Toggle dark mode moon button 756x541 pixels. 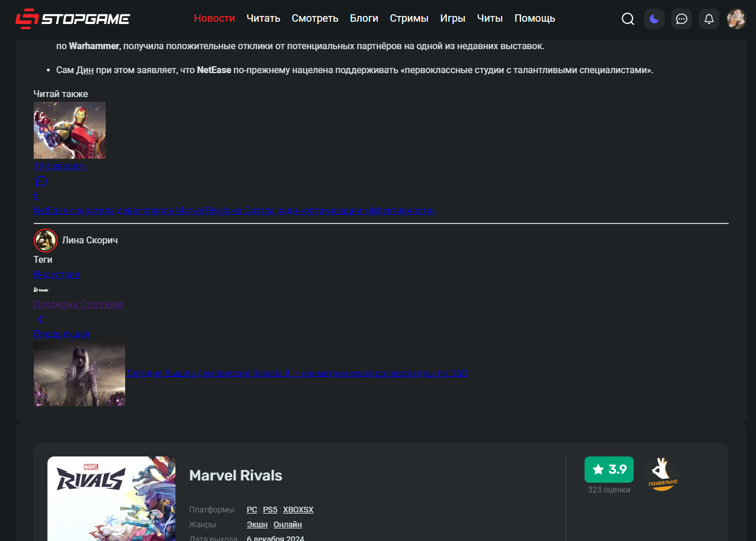[654, 19]
